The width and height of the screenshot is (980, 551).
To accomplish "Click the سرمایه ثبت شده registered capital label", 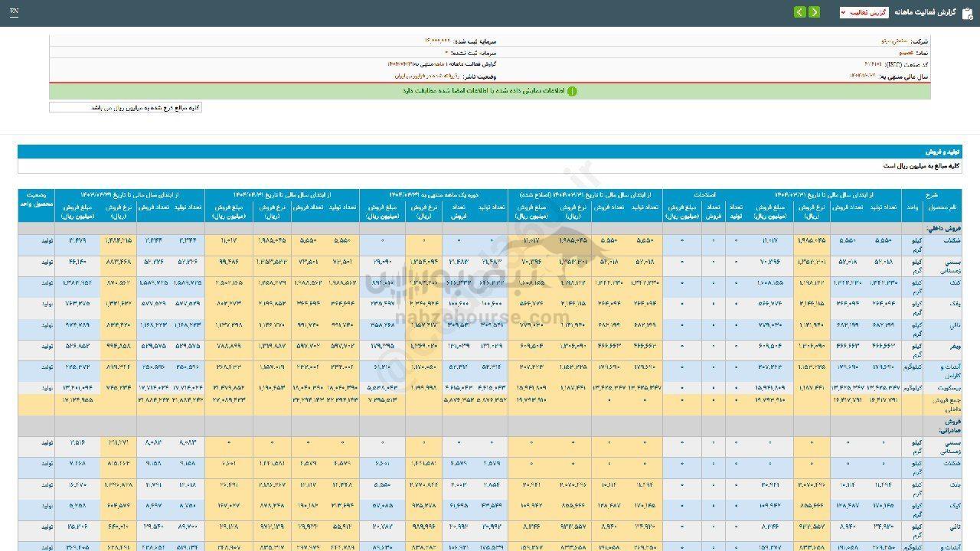I will pos(475,41).
